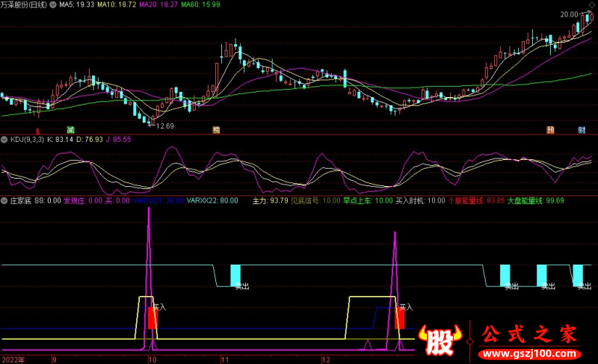Click the first red 买入 signal bar

pyautogui.click(x=152, y=319)
